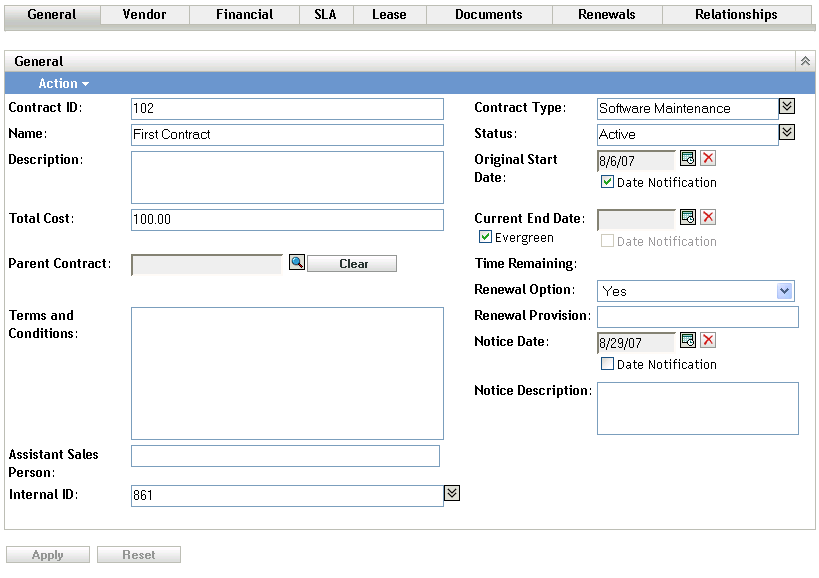Open calendar picker for Current End Date
The width and height of the screenshot is (819, 578).
tap(688, 218)
